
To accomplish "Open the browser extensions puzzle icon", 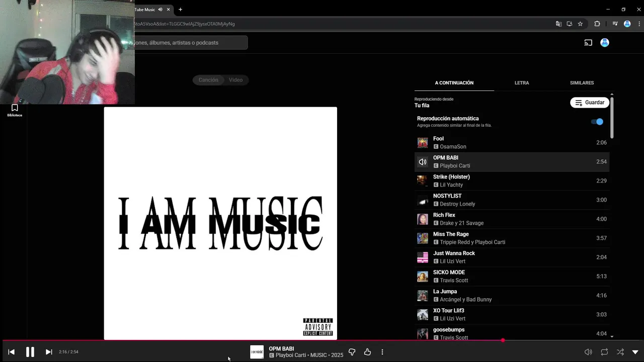I will 597,24.
